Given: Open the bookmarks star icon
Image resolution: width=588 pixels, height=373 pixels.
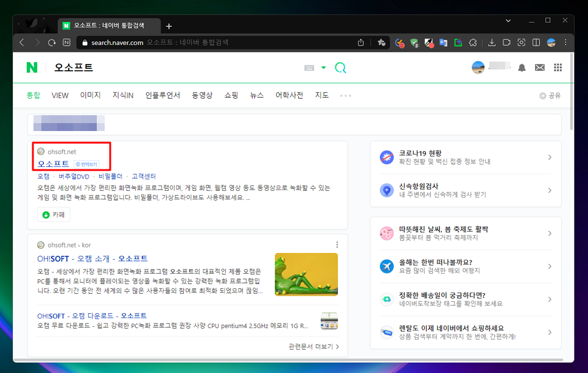Looking at the screenshot, I should pyautogui.click(x=382, y=43).
